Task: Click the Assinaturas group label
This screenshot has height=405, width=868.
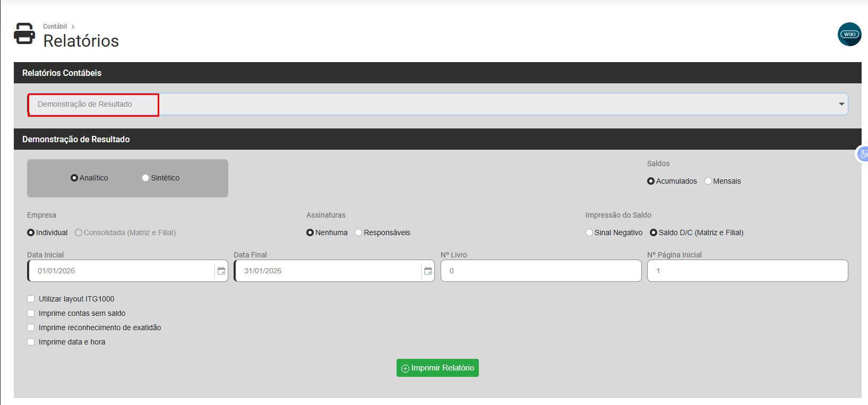Action: [x=326, y=215]
